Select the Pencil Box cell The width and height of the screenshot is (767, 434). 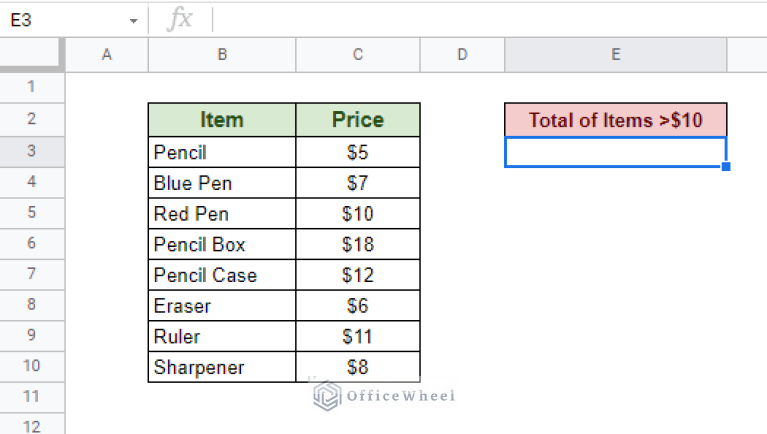tap(222, 244)
